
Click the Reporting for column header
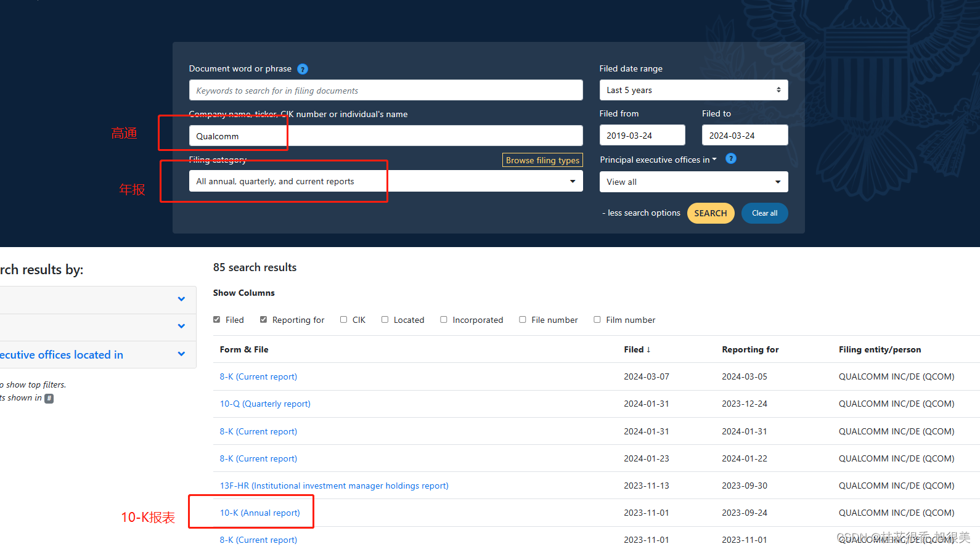pyautogui.click(x=750, y=349)
